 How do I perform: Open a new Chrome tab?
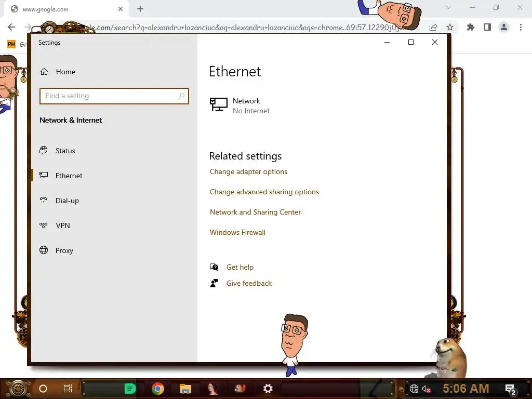140,9
